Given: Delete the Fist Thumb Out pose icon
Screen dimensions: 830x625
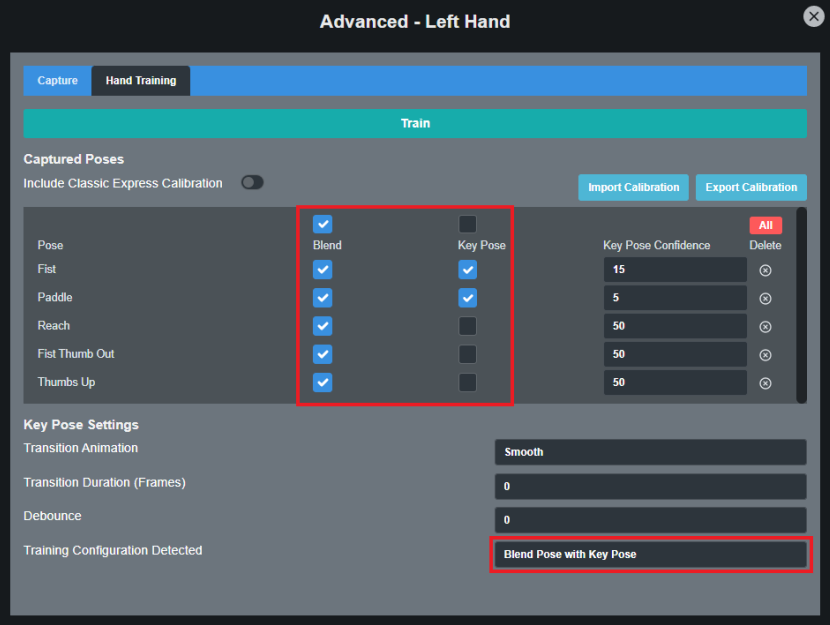Looking at the screenshot, I should (x=765, y=355).
